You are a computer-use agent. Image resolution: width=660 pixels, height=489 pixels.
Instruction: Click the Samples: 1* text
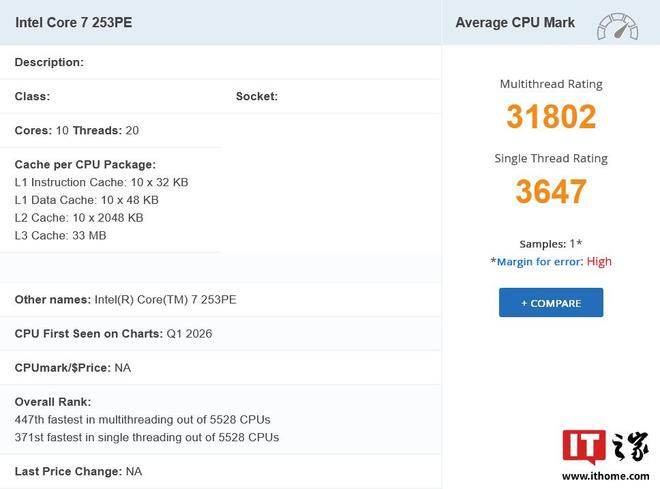(x=551, y=244)
